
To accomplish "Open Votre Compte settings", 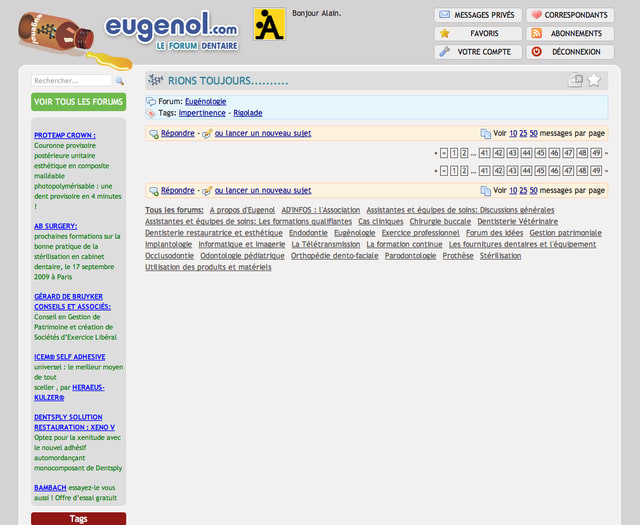I will point(477,51).
